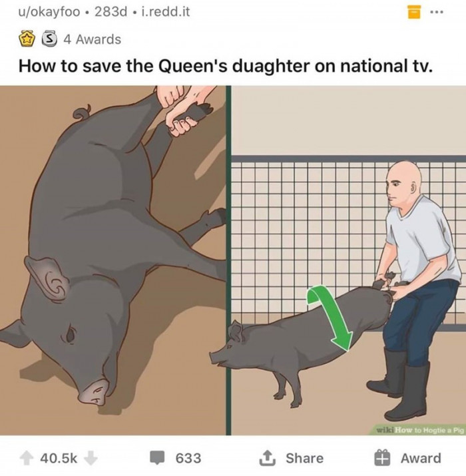Click the Share button label
Image resolution: width=466 pixels, height=476 pixels.
tap(304, 458)
